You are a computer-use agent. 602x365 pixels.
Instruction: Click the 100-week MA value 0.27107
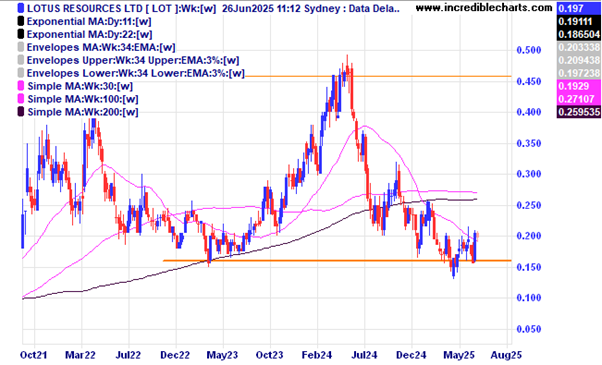pos(578,99)
